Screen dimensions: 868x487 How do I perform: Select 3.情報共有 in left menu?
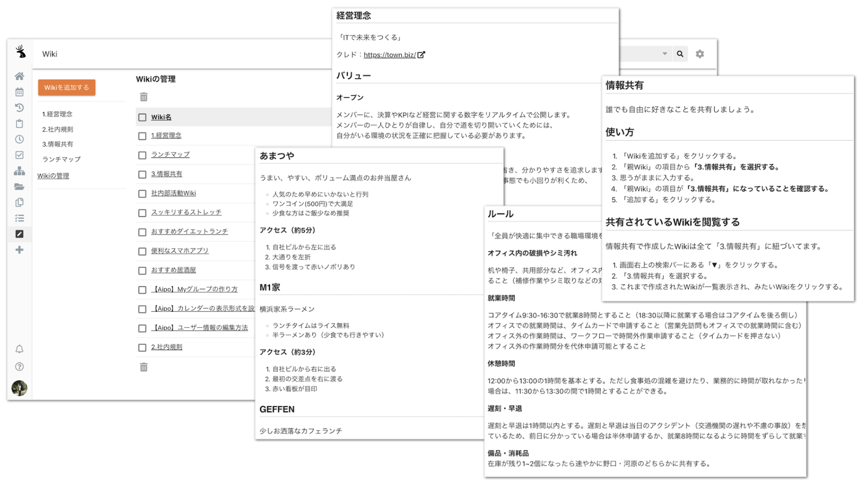[58, 144]
